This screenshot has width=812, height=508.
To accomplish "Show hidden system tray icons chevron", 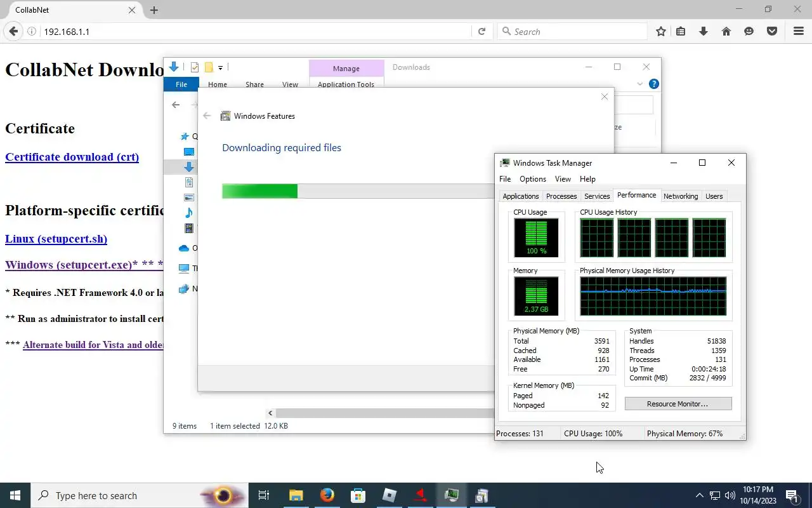I will coord(700,495).
